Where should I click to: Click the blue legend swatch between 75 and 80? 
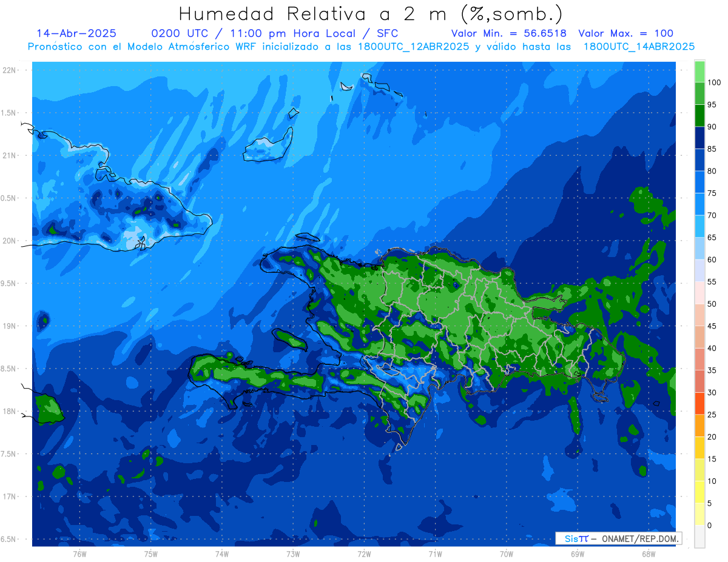pos(699,182)
